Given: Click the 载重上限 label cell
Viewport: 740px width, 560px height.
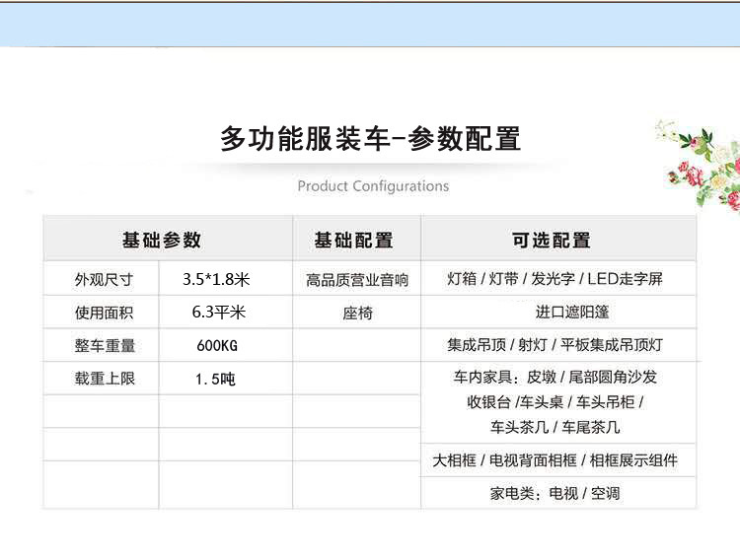Looking at the screenshot, I should coord(101,379).
